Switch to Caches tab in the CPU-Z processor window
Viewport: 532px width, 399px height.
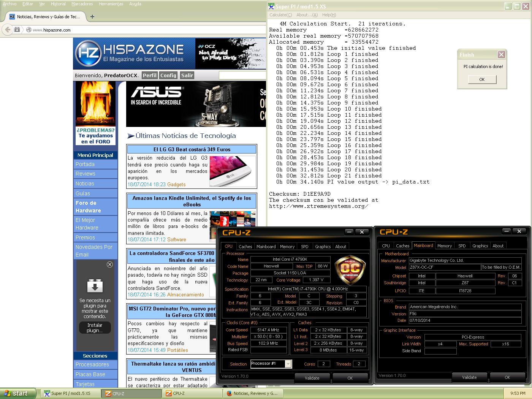pos(245,247)
